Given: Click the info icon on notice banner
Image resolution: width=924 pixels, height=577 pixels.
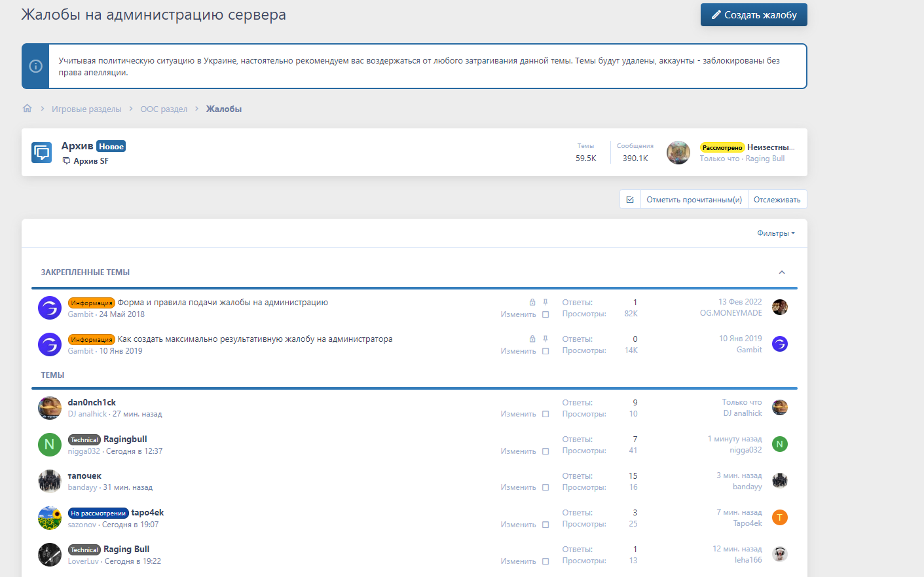Looking at the screenshot, I should (36, 66).
